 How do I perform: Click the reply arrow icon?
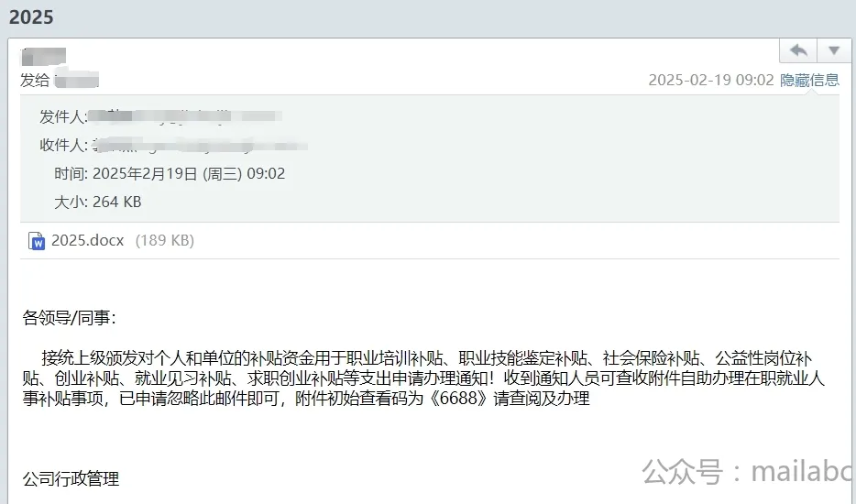pyautogui.click(x=798, y=50)
